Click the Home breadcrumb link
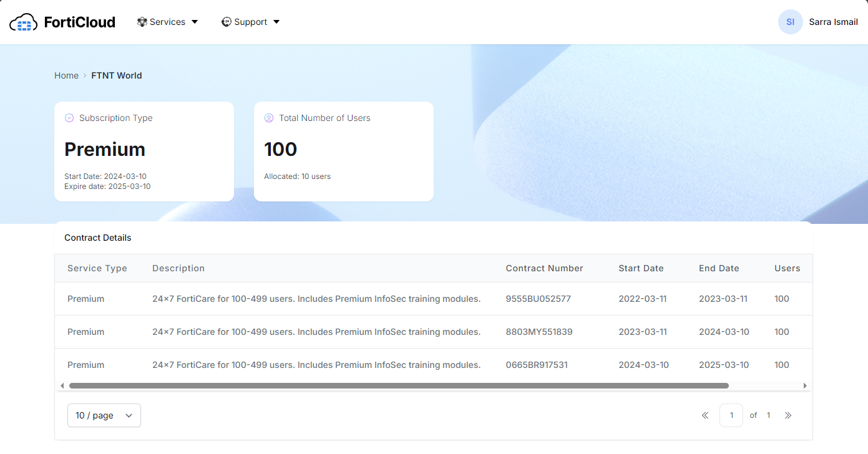Viewport: 868px width, 454px height. pos(66,75)
